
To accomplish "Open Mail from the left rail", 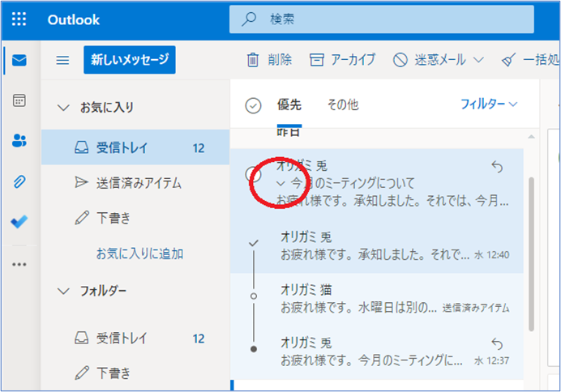I will click(19, 61).
